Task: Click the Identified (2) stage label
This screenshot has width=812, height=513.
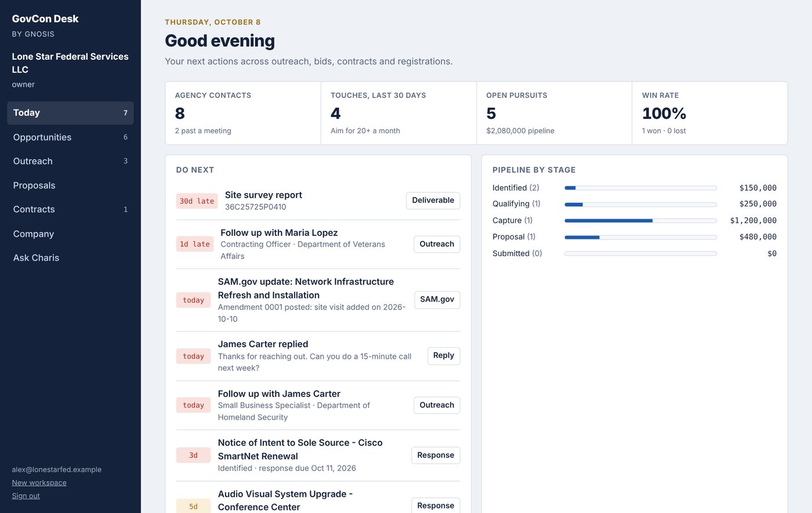Action: (x=516, y=188)
